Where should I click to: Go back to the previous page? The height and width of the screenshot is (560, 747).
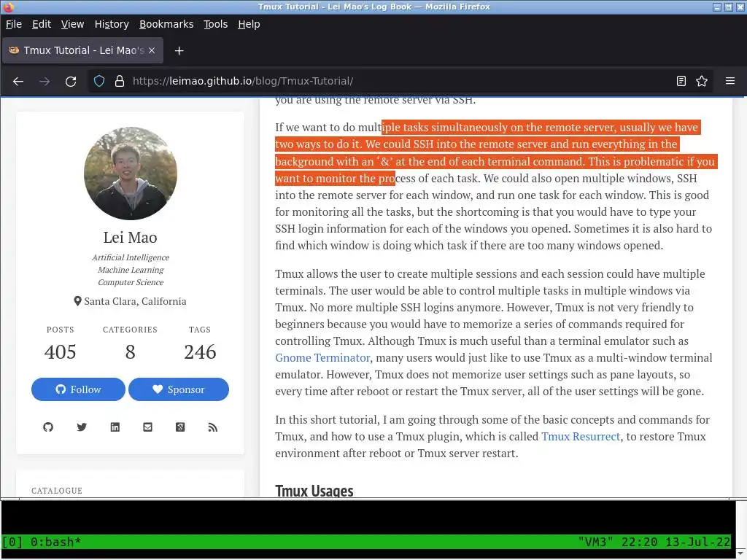(x=18, y=82)
